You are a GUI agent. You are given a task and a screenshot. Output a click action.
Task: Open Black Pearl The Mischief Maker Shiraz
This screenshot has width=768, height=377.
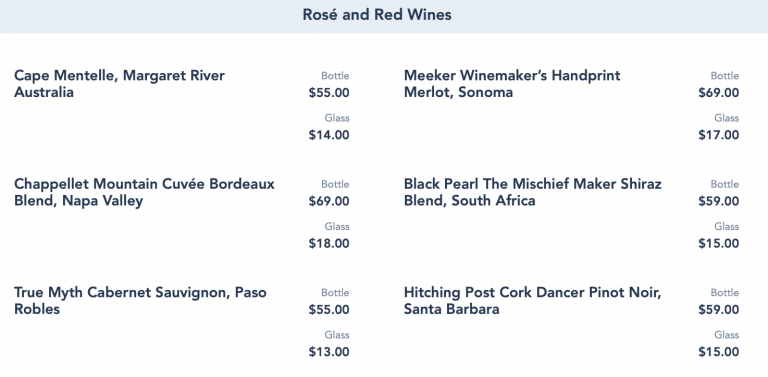(x=532, y=192)
